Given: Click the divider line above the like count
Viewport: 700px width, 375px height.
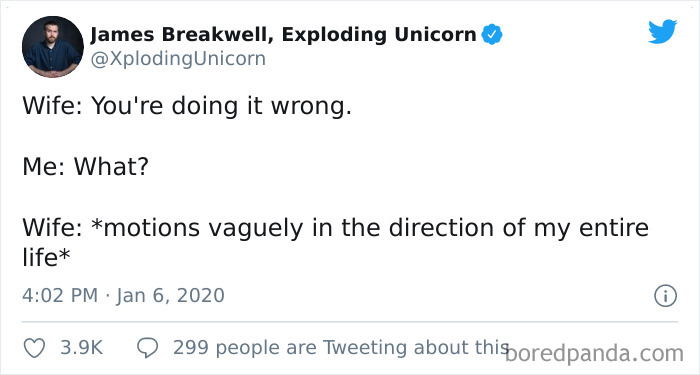Looking at the screenshot, I should [350, 321].
